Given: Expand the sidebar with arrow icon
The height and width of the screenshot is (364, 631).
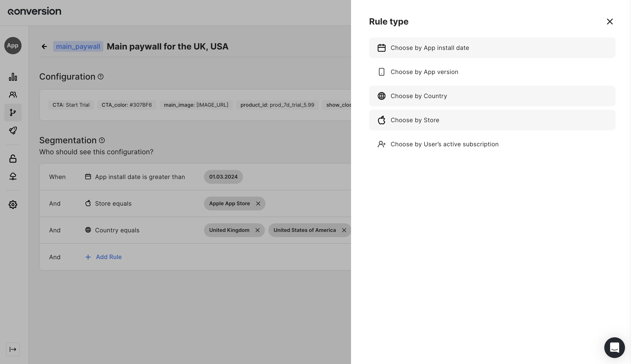Looking at the screenshot, I should point(13,349).
